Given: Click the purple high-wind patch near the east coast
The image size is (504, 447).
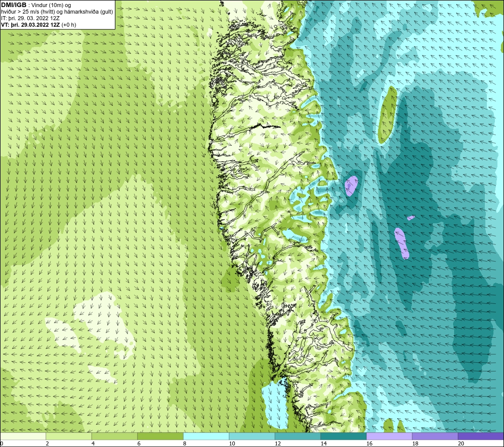Looking at the screenshot, I should coord(351,185).
